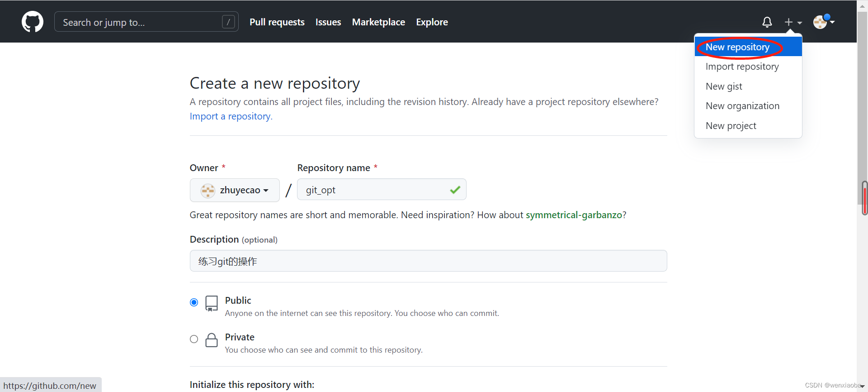Open Marketplace in top navigation
Image resolution: width=868 pixels, height=392 pixels.
tap(378, 22)
